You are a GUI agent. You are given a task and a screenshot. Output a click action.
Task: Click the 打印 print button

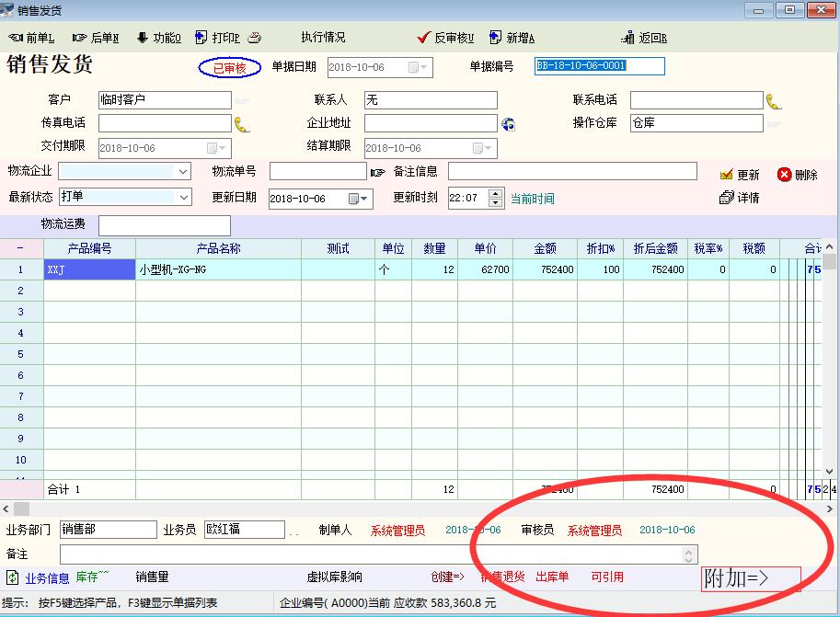click(x=219, y=38)
